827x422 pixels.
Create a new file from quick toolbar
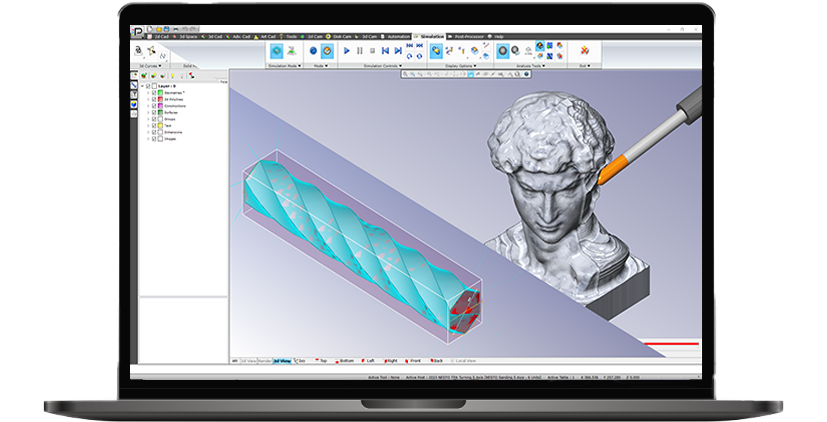(150, 29)
